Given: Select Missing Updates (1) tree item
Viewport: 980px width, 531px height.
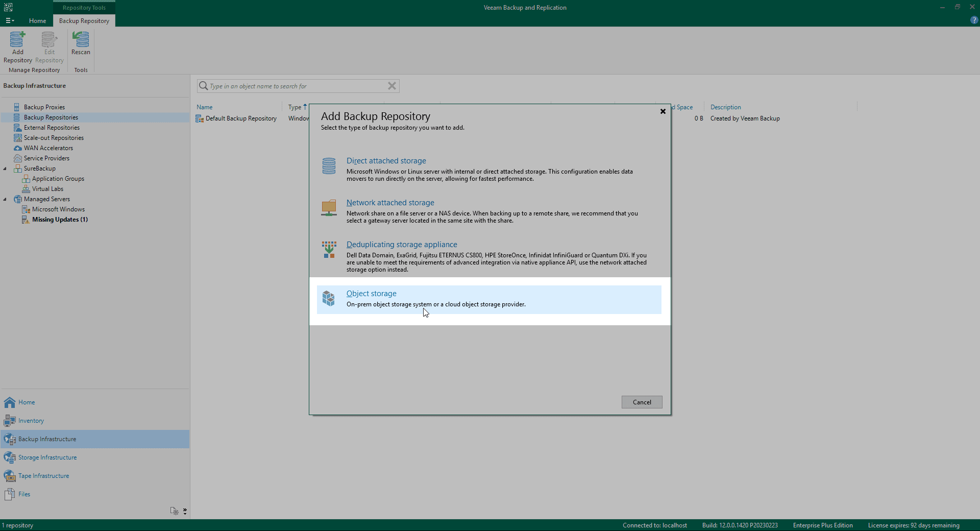Looking at the screenshot, I should (x=60, y=220).
